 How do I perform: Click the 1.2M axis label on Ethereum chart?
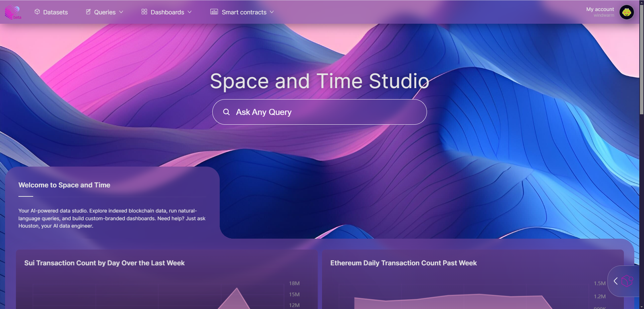click(600, 296)
